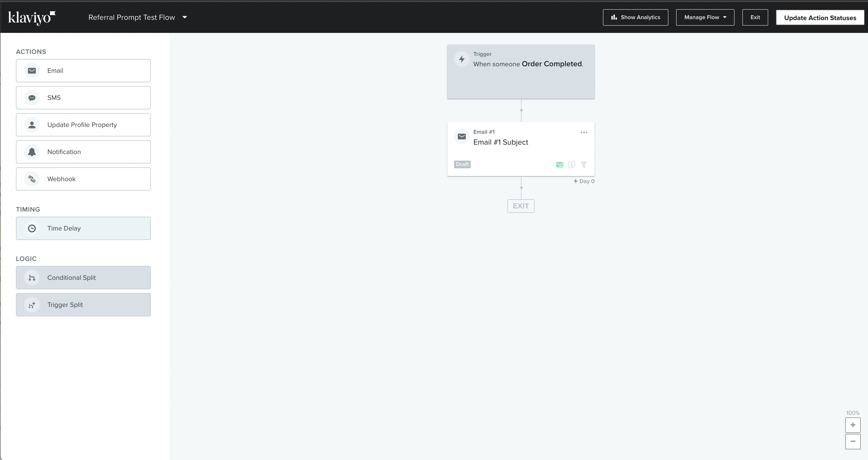The width and height of the screenshot is (868, 460).
Task: Select the Trigger Split icon
Action: pyautogui.click(x=32, y=305)
